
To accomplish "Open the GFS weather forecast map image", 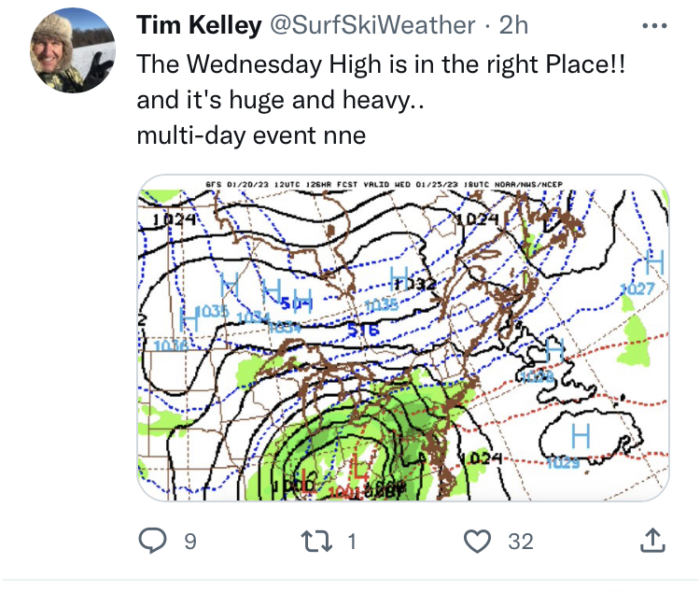I will coord(402,338).
